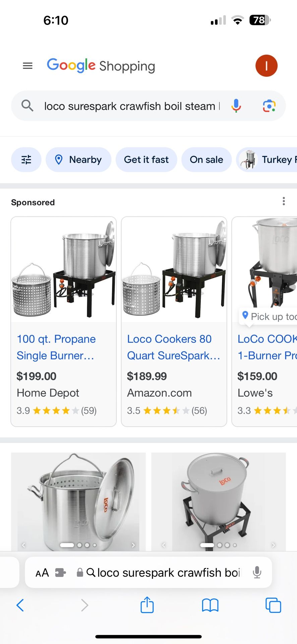Open the filters and sort options icon
This screenshot has height=644, width=297.
[x=26, y=160]
